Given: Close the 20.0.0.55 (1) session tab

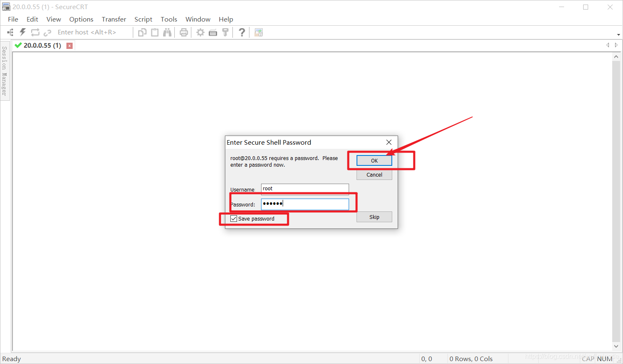Looking at the screenshot, I should pyautogui.click(x=70, y=46).
